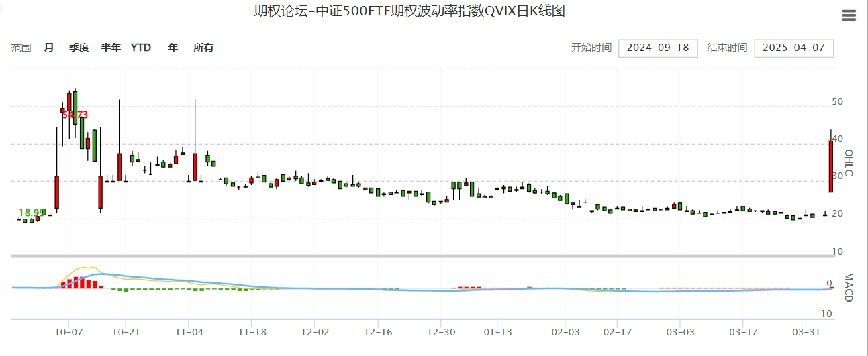Click the start date field 2024-09-18
The height and width of the screenshot is (356, 868).
click(657, 48)
